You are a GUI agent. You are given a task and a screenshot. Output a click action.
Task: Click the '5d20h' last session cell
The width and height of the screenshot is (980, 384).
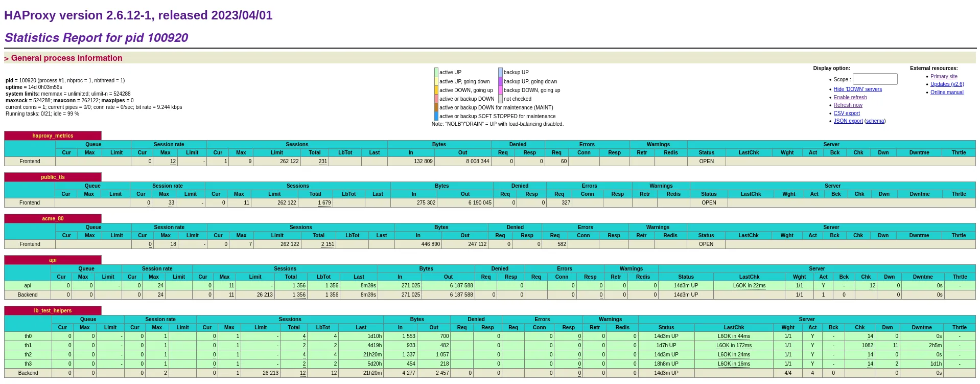(x=361, y=364)
